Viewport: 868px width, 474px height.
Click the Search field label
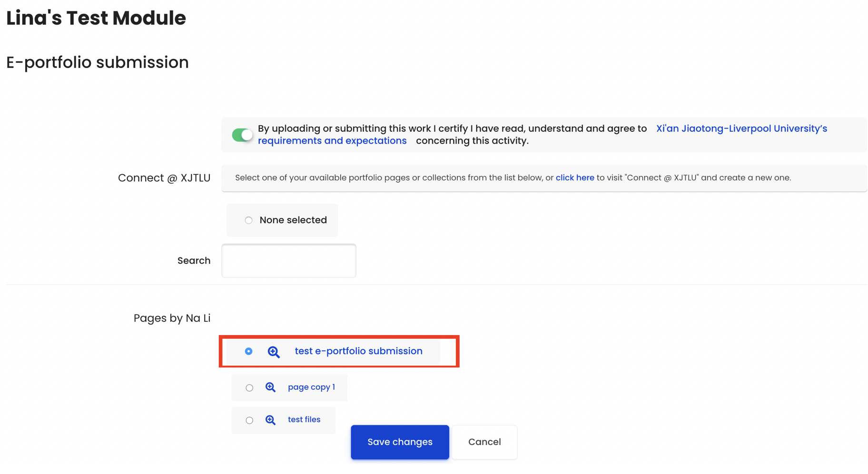[x=194, y=261]
